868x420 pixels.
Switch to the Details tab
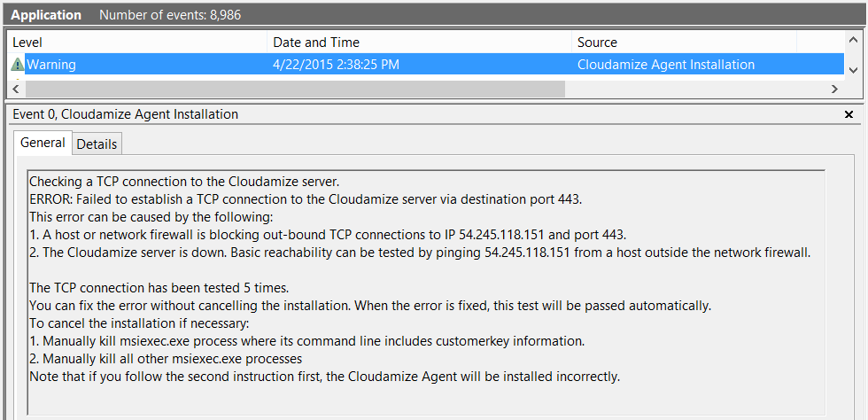click(x=97, y=144)
